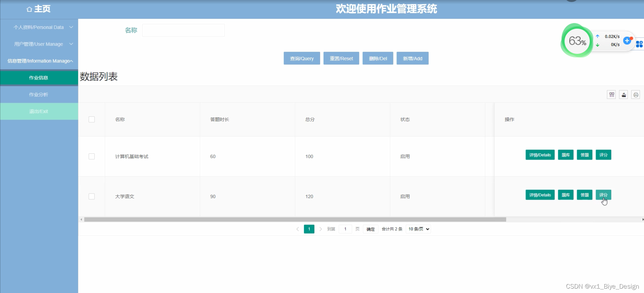Check the box for 大学语文 row
Image resolution: width=644 pixels, height=293 pixels.
(91, 196)
